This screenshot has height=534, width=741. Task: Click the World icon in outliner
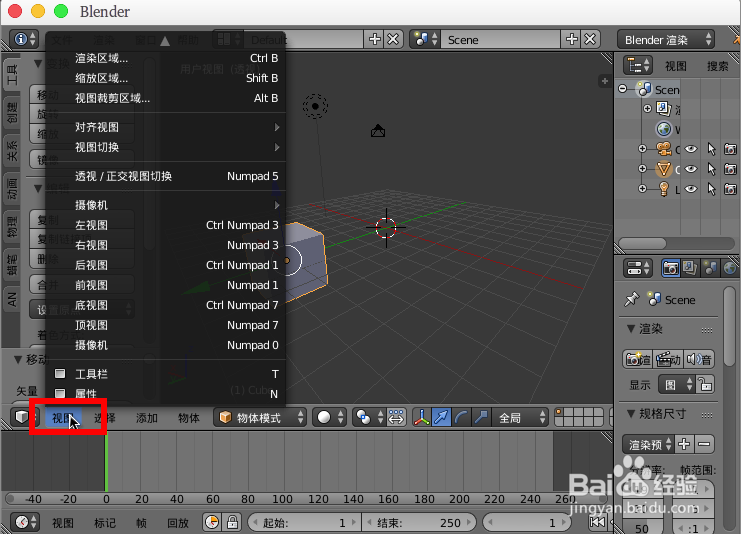(663, 129)
